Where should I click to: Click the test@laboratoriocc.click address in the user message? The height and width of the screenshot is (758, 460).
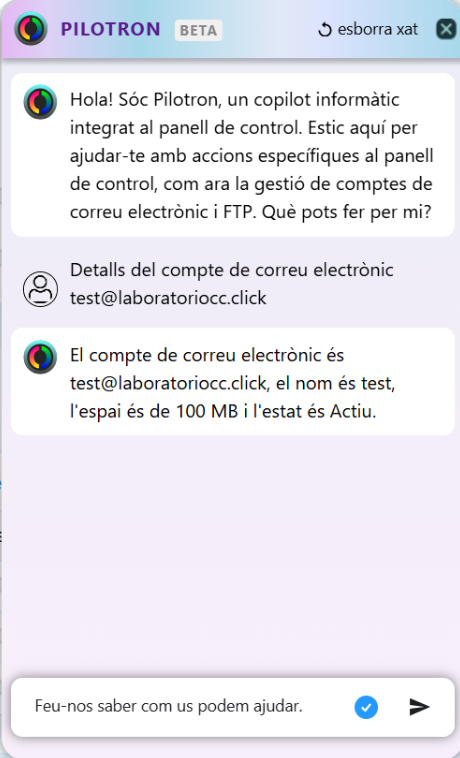(x=168, y=298)
